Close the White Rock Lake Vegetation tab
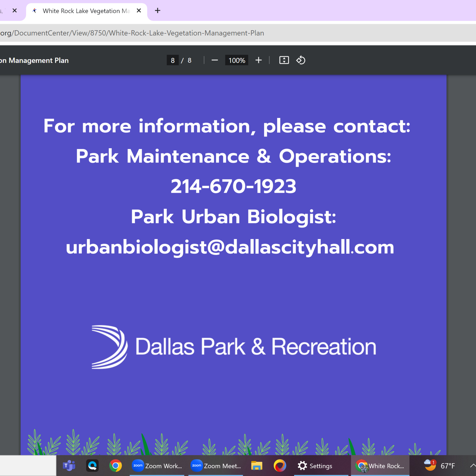Viewport: 476px width, 476px height. pos(139,11)
